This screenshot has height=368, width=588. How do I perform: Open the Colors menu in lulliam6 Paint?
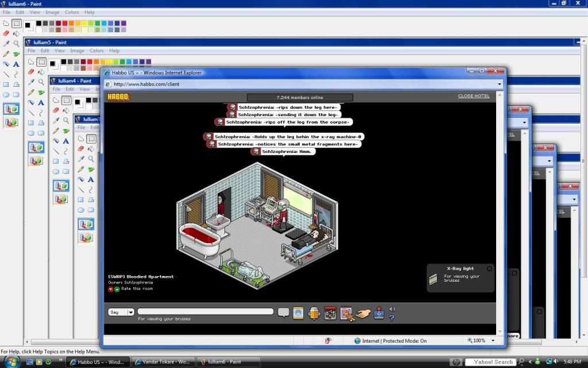(x=72, y=12)
